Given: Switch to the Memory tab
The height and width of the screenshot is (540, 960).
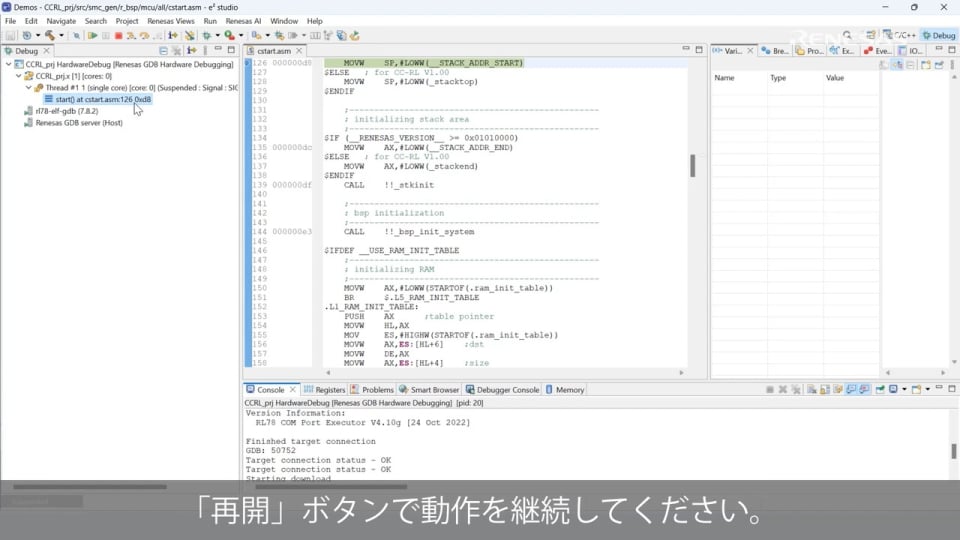Looking at the screenshot, I should point(565,390).
